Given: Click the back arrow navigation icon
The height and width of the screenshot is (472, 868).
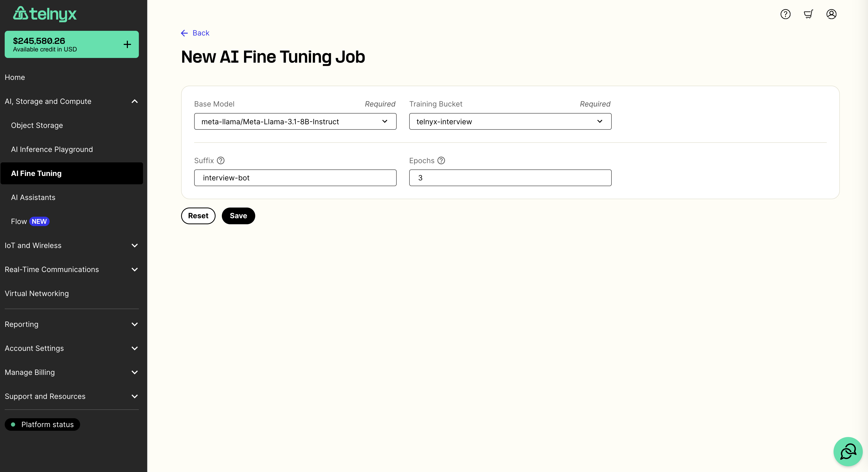Looking at the screenshot, I should [184, 33].
